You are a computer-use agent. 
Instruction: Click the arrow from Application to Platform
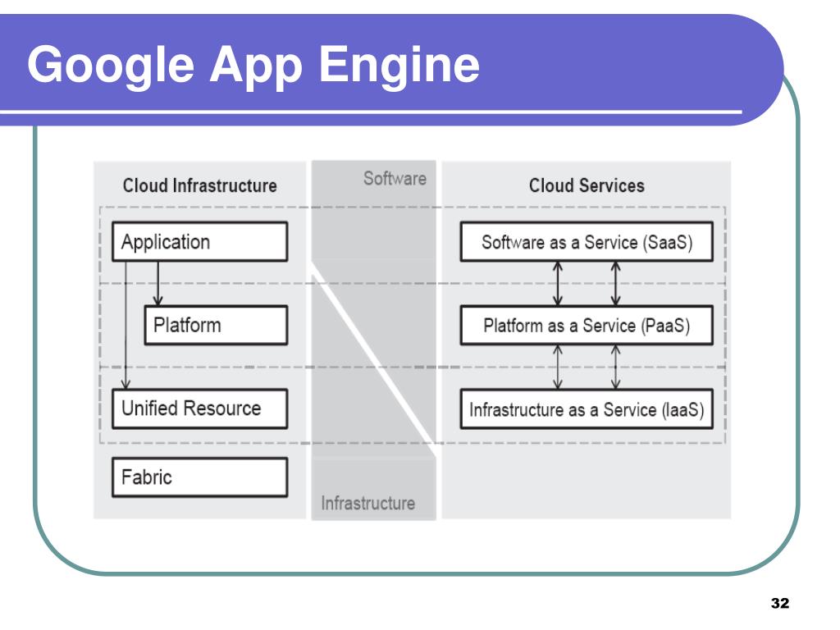click(158, 283)
